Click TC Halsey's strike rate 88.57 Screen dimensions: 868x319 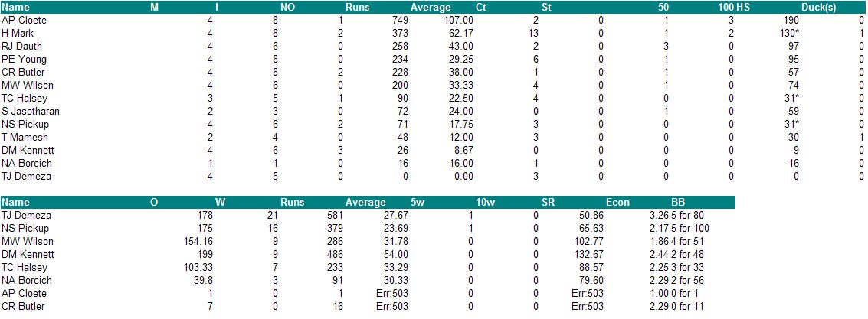tap(592, 268)
